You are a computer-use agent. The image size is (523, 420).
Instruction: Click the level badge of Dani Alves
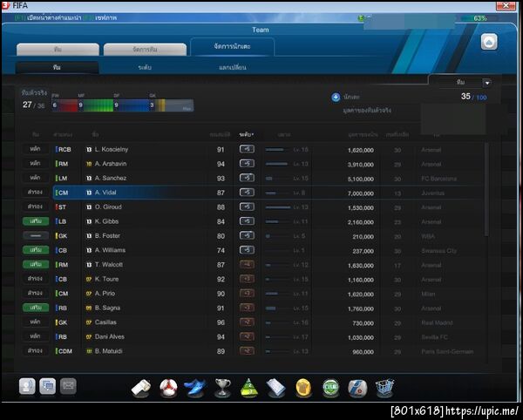[247, 336]
